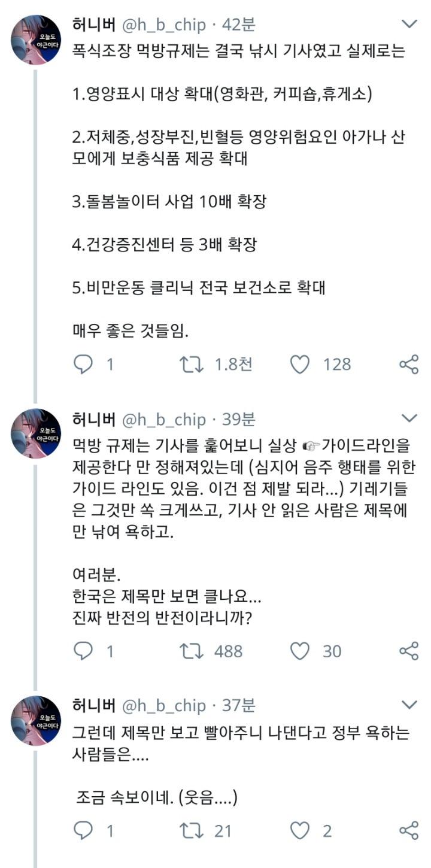Retweet the first tweet with 1.8천 retweets
The width and height of the screenshot is (431, 868).
[x=192, y=364]
